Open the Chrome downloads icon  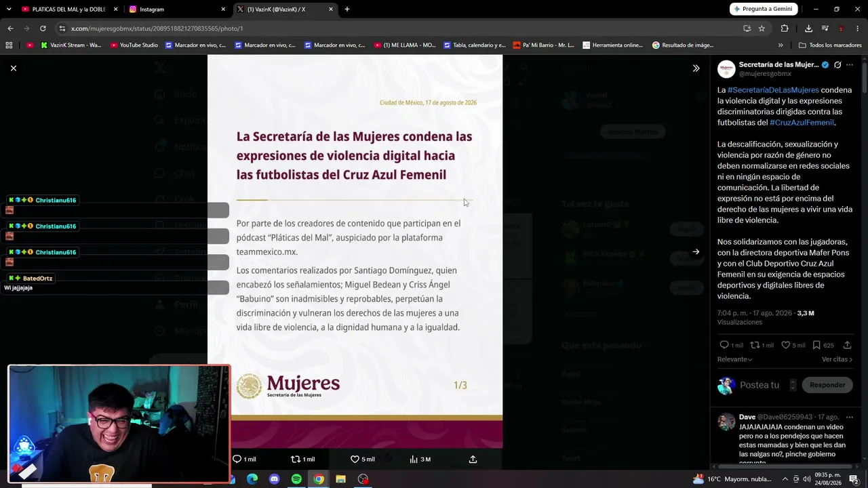coord(808,28)
